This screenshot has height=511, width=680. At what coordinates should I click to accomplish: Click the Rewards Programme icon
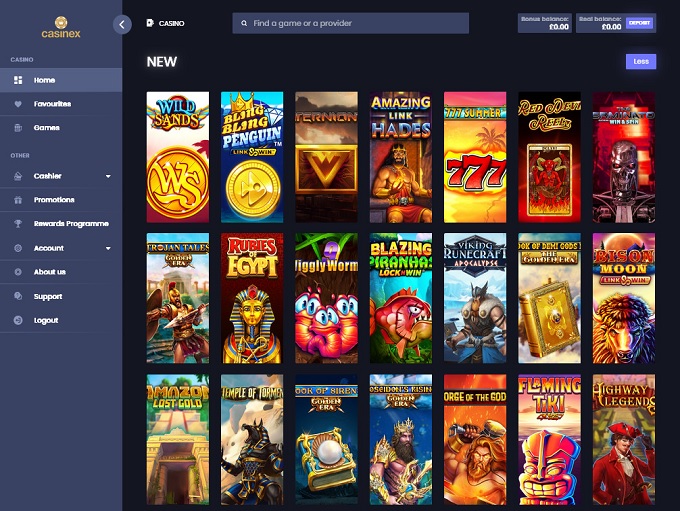[18, 224]
